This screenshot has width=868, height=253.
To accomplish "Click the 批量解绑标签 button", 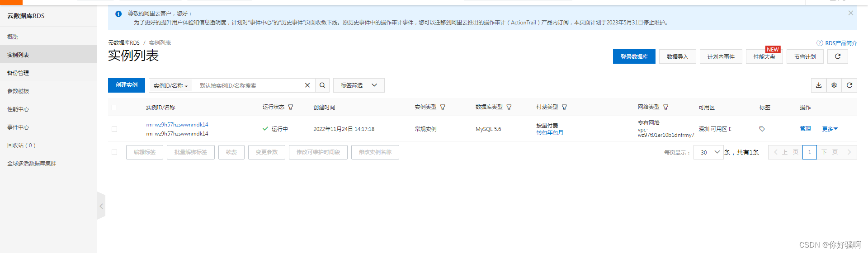I will 191,152.
